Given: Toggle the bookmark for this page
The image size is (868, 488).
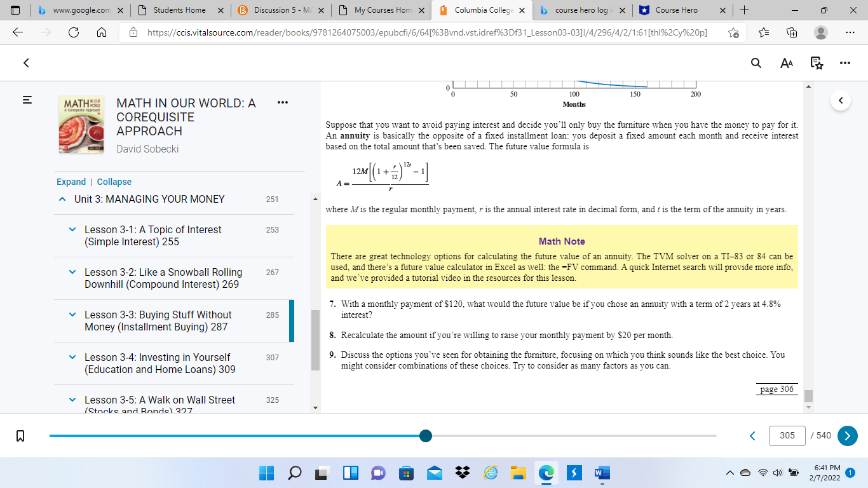Looking at the screenshot, I should [x=20, y=436].
